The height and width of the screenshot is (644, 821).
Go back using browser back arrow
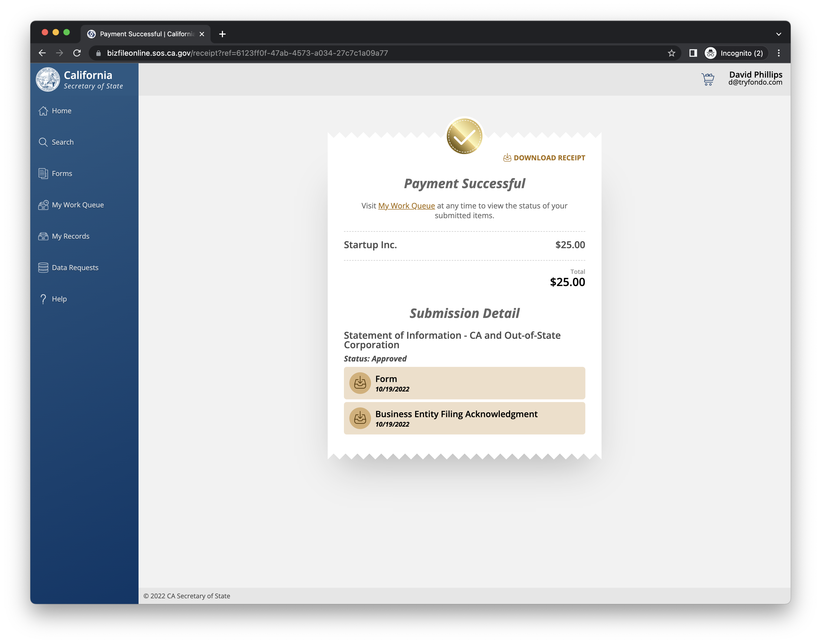tap(42, 53)
